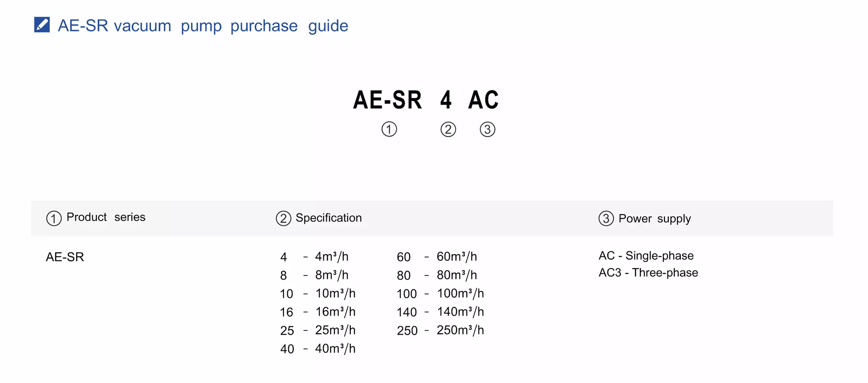This screenshot has height=383, width=868.
Task: Click circled 1 beside Product series
Action: 54,218
